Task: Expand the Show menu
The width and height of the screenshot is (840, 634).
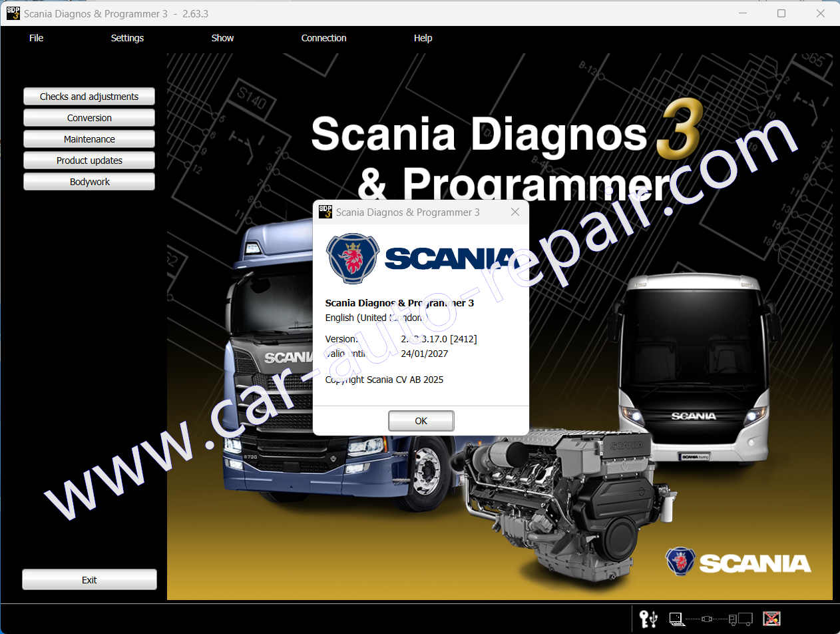Action: tap(222, 38)
